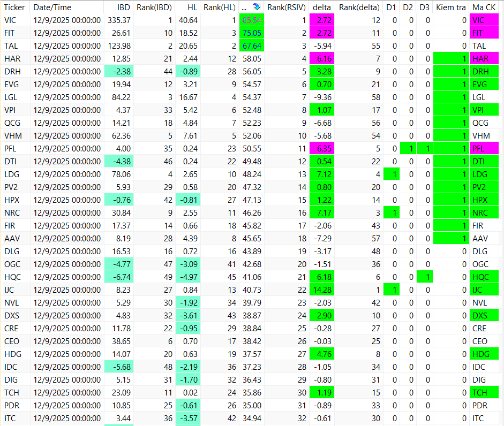Click the green 3.28 delta for DRH
This screenshot has width=504, height=426.
coord(322,72)
